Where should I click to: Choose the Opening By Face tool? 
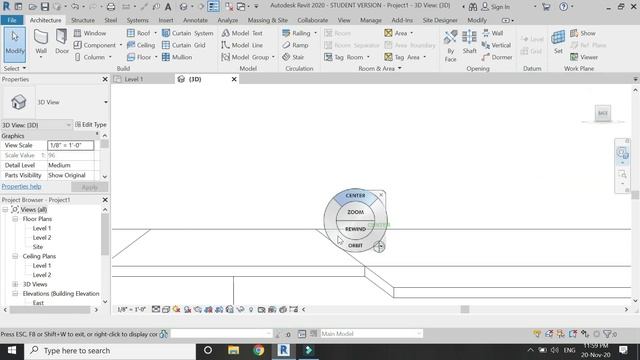451,45
